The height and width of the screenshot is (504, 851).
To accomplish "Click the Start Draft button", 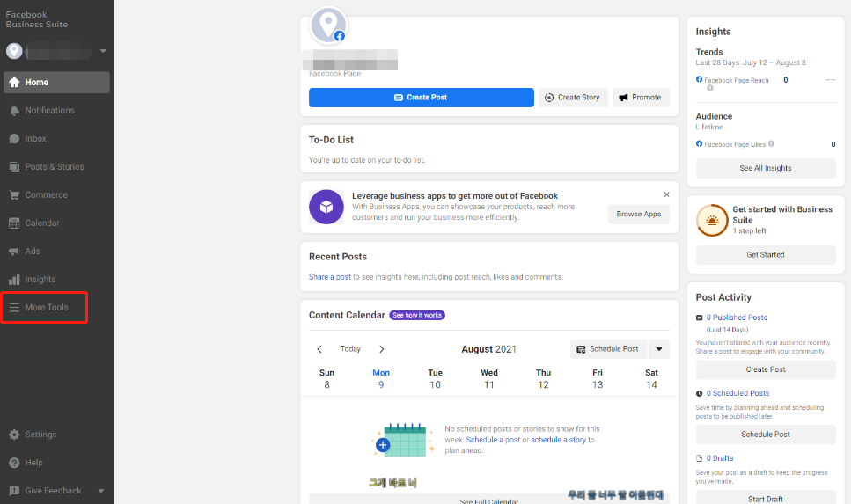I will click(766, 498).
